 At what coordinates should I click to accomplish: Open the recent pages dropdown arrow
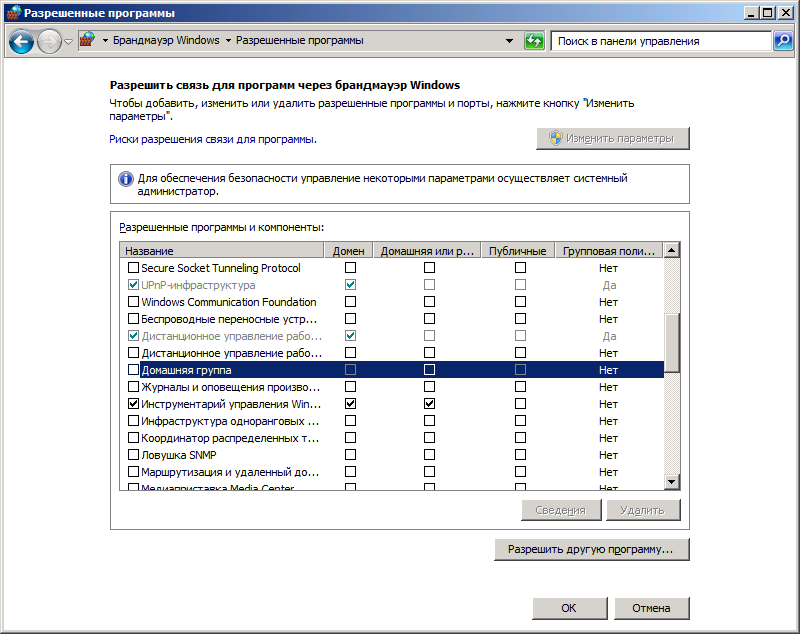tap(68, 41)
